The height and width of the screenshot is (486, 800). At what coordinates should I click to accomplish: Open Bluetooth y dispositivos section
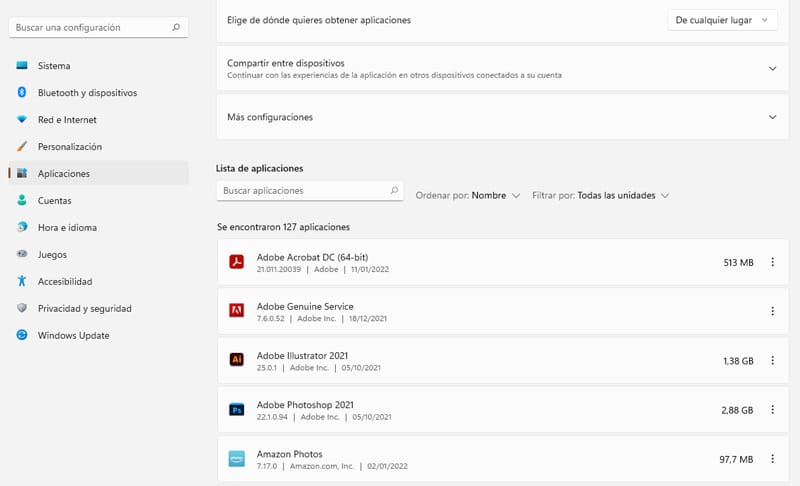pos(98,92)
